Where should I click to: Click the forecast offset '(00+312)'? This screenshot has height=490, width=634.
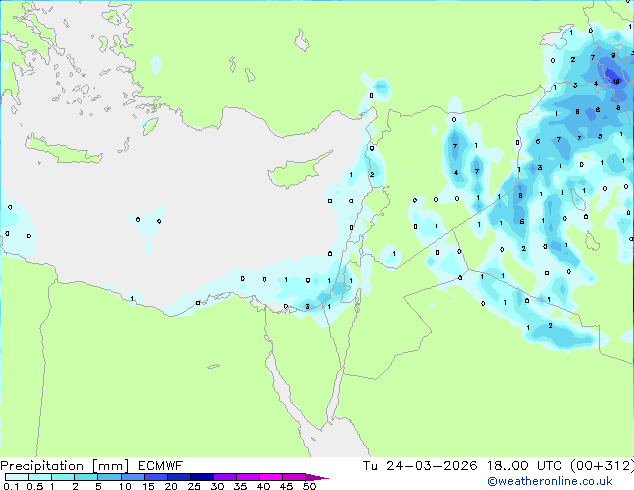602,466
